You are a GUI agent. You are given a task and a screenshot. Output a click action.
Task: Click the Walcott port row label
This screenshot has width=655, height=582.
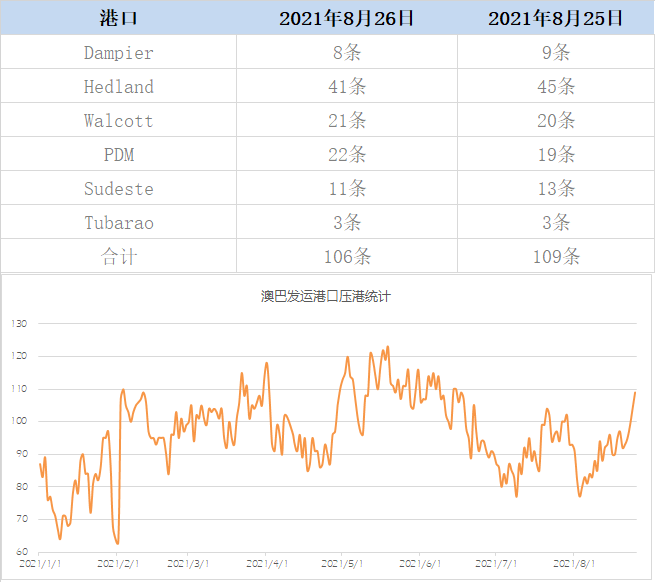tap(119, 121)
